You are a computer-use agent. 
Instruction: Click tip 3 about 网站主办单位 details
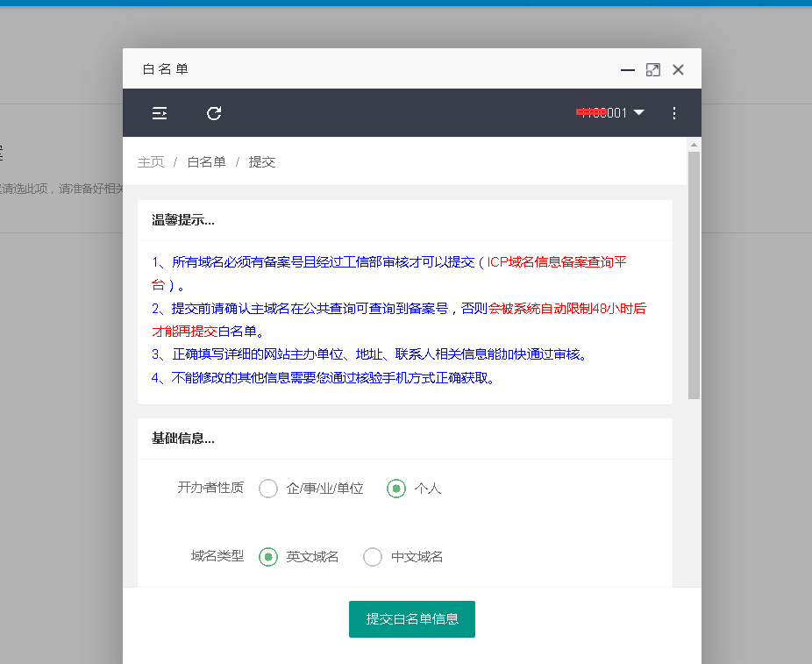pos(368,354)
